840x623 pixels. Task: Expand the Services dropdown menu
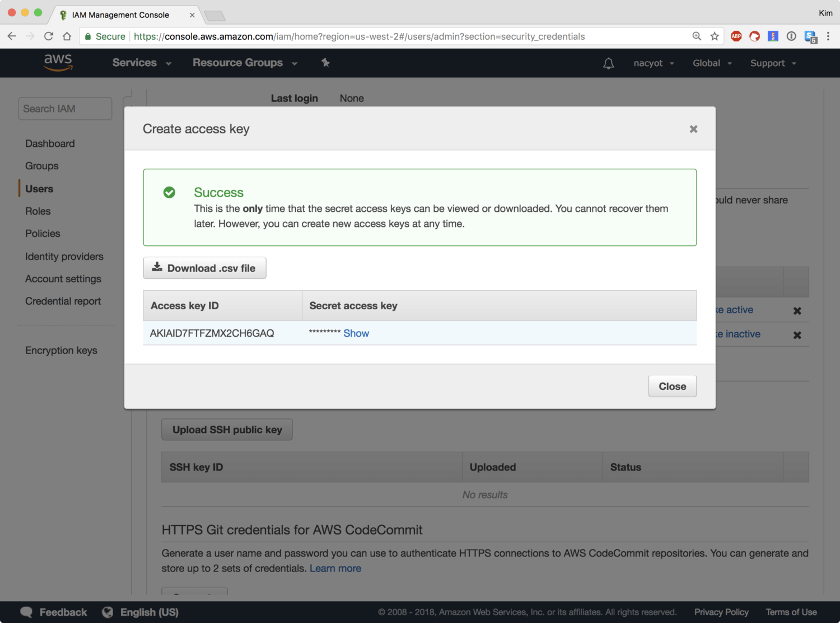(x=141, y=63)
